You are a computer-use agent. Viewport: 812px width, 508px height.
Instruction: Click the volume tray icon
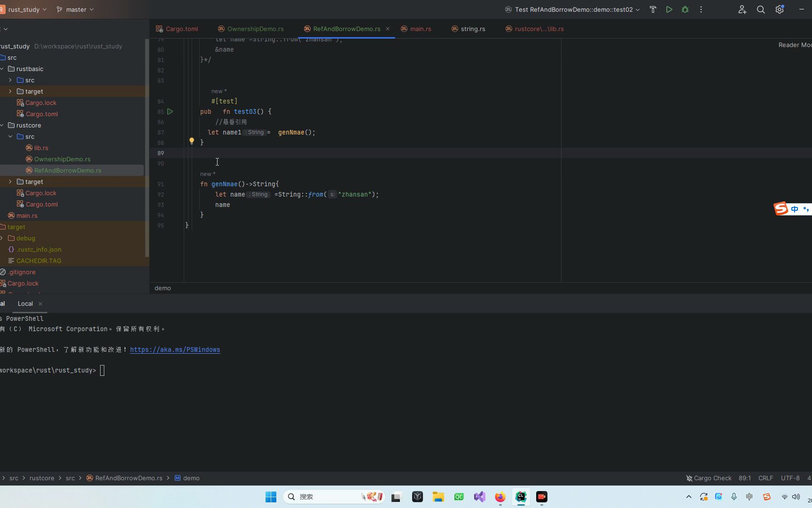tap(796, 497)
